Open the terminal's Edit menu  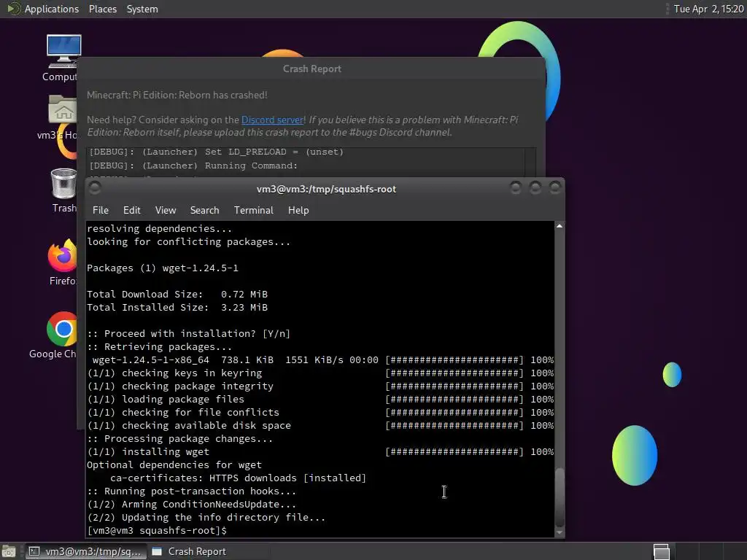click(x=131, y=210)
